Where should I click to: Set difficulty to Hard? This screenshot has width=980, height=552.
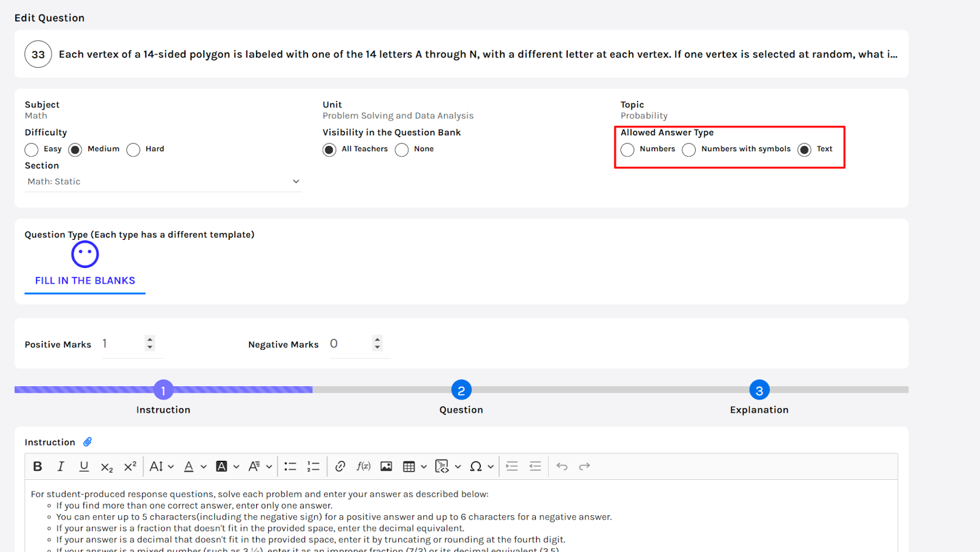(134, 150)
